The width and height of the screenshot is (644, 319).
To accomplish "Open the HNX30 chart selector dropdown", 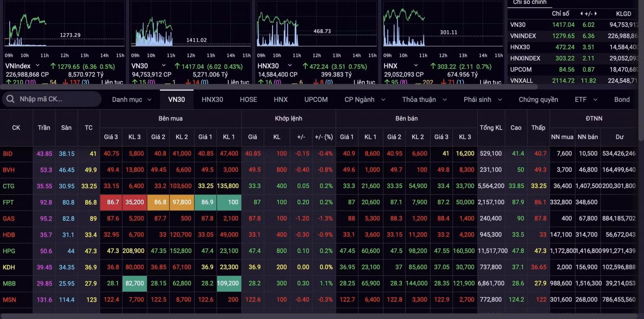I will pyautogui.click(x=289, y=65).
